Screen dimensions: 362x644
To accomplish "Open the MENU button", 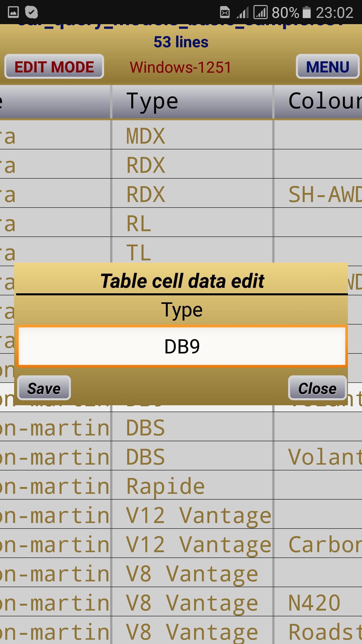I will click(x=328, y=66).
